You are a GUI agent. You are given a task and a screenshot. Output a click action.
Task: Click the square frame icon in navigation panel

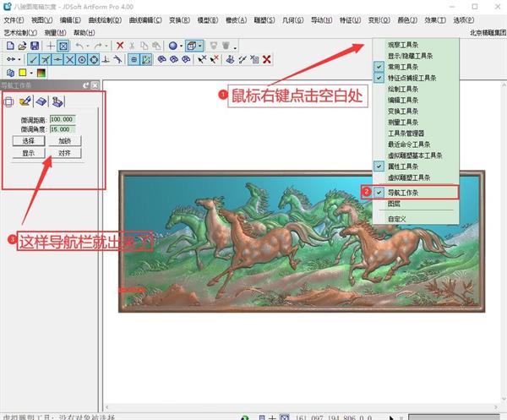point(8,102)
